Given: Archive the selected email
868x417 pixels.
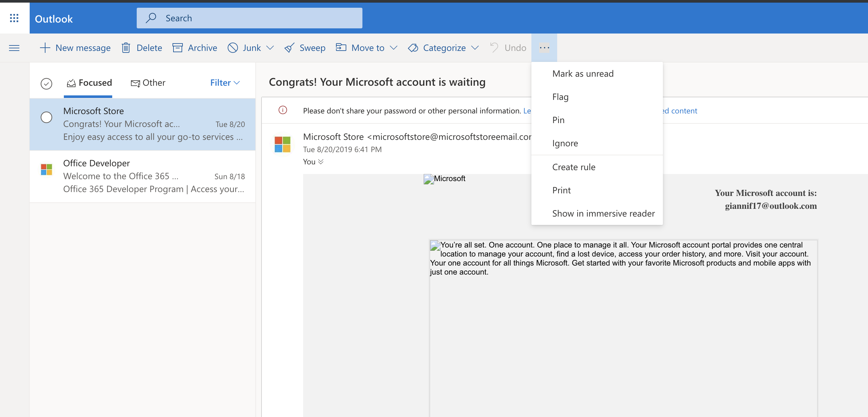Looking at the screenshot, I should [194, 48].
